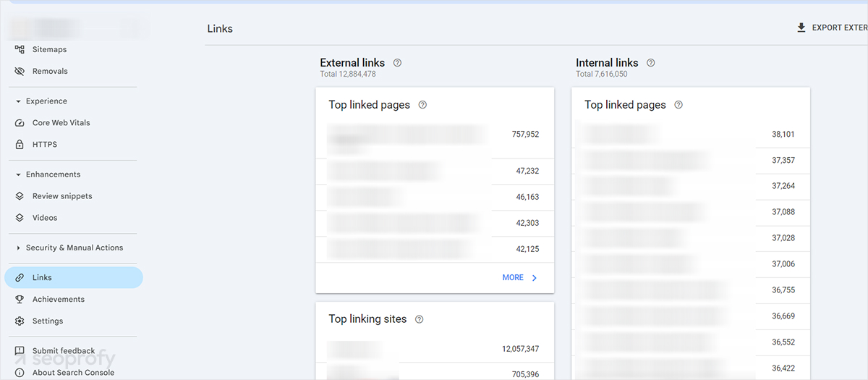Select the internal page row with 37,006 links
The width and height of the screenshot is (868, 380).
click(x=691, y=265)
